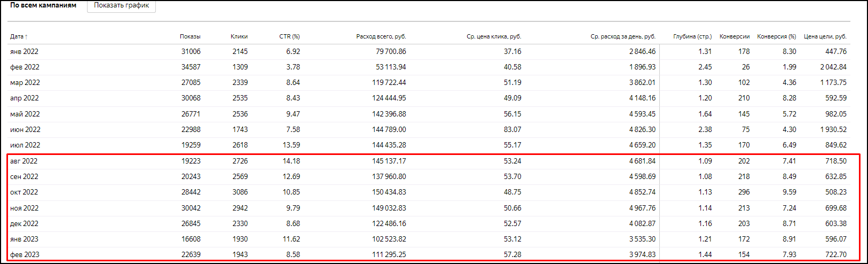This screenshot has height=264, width=868.
Task: Click the окт 2022 date cell
Action: coord(24,192)
